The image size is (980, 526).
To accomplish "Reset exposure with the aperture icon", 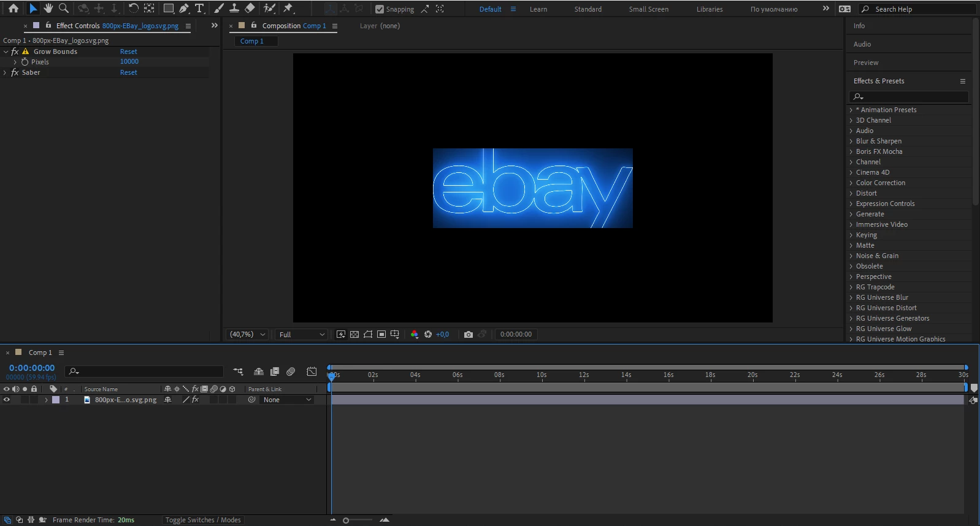I will tap(428, 334).
